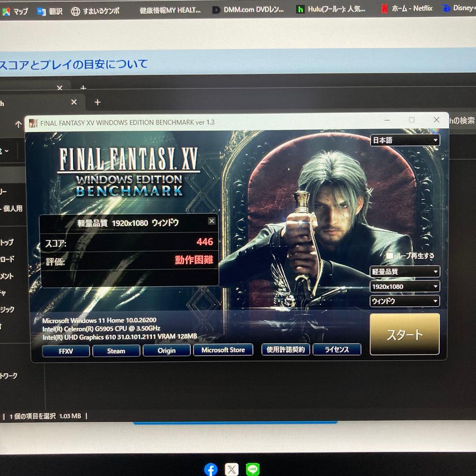Click the Facebook share icon

pos(211,469)
